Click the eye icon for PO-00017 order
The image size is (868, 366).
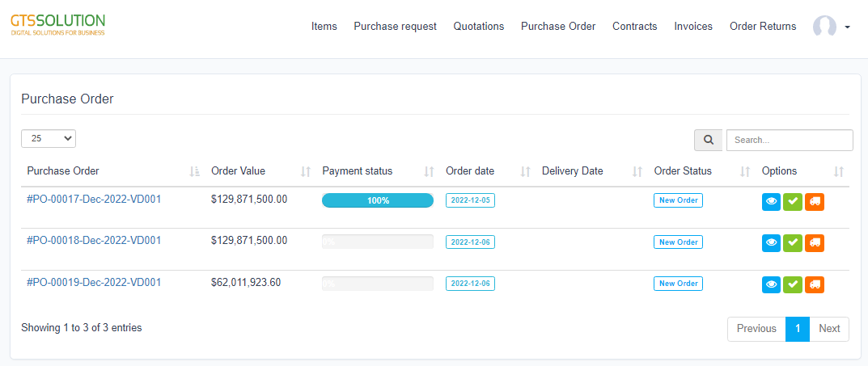[x=771, y=201]
